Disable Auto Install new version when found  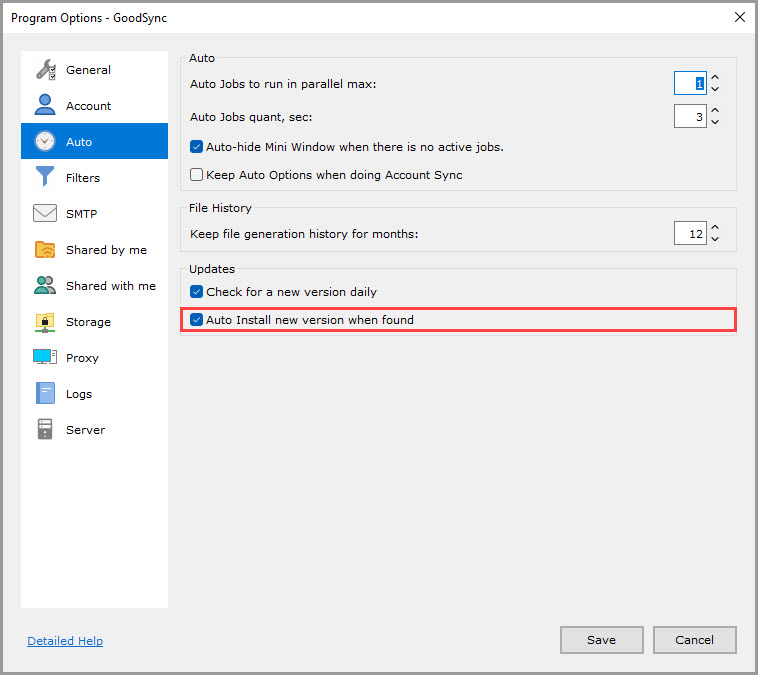pos(196,320)
